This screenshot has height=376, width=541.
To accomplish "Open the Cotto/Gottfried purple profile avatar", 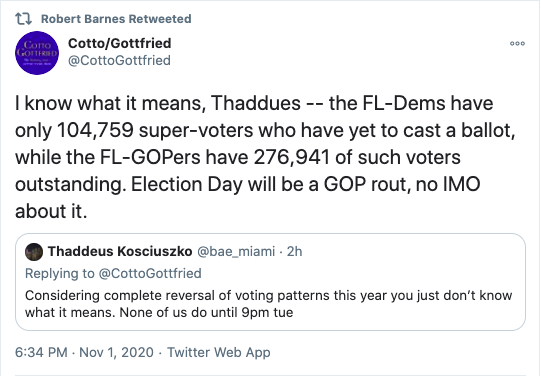I will click(x=37, y=53).
